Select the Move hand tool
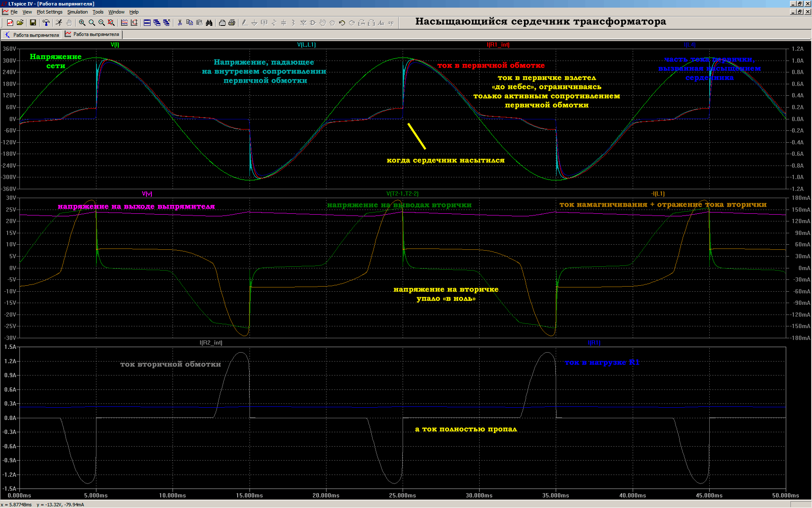The width and height of the screenshot is (812, 508). [x=323, y=23]
